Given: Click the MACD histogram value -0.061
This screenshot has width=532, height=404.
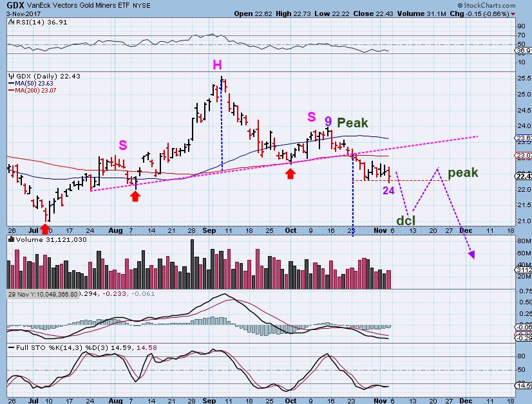Looking at the screenshot, I should click(x=142, y=294).
